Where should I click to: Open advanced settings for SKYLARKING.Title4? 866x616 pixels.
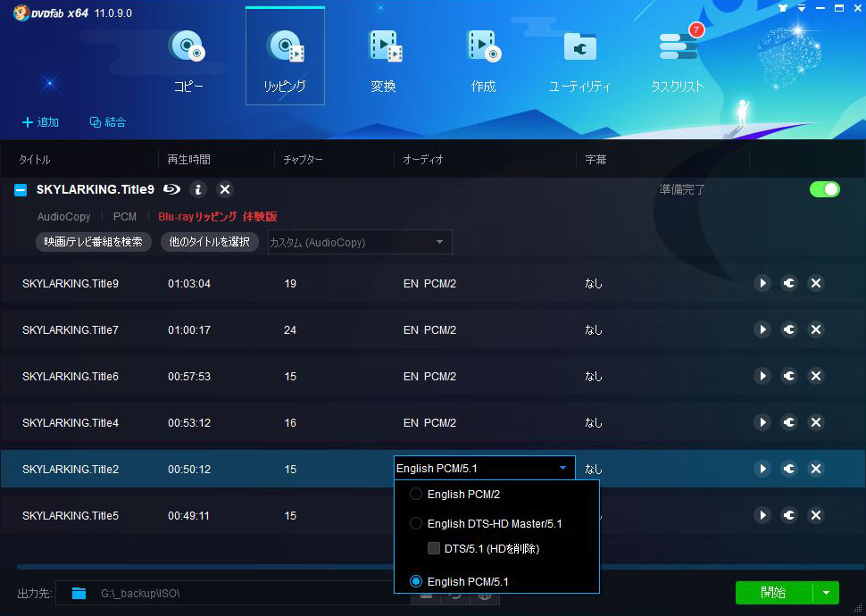click(x=788, y=422)
